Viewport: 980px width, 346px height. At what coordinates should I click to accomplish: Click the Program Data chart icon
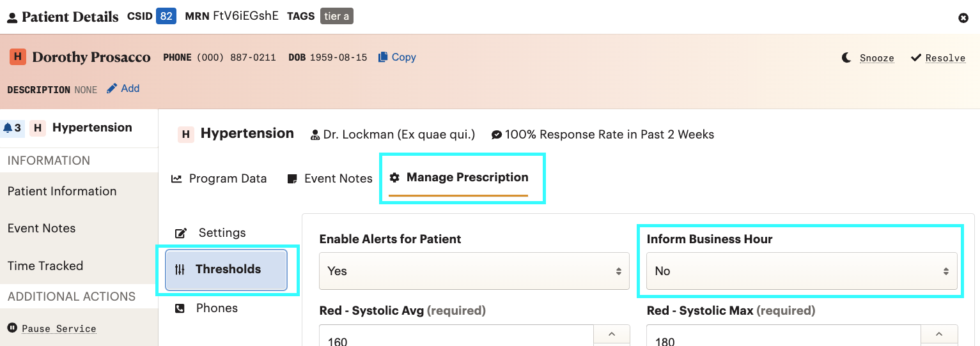tap(176, 179)
